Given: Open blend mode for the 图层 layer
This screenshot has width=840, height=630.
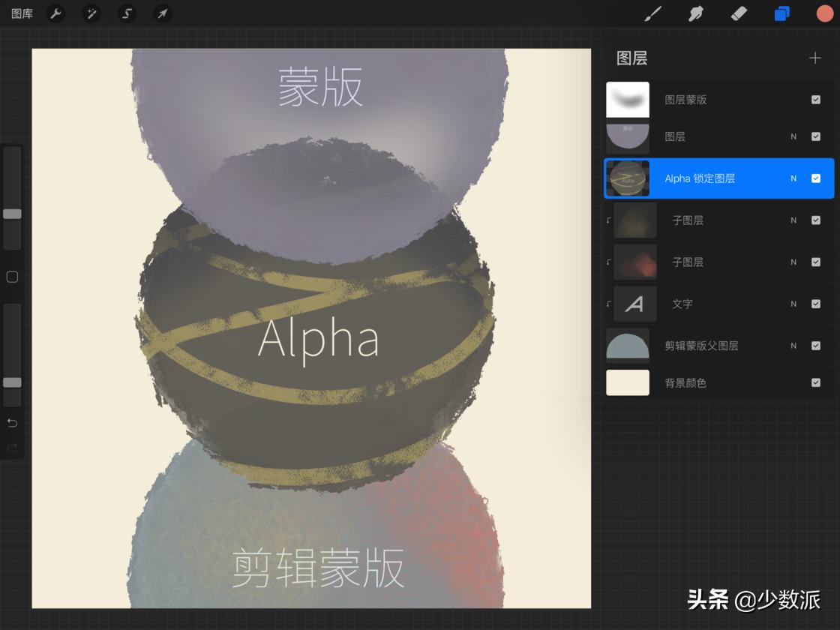Looking at the screenshot, I should point(793,136).
